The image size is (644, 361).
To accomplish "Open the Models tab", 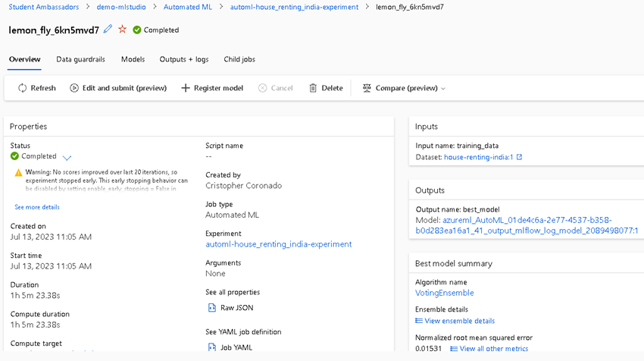I will click(133, 59).
